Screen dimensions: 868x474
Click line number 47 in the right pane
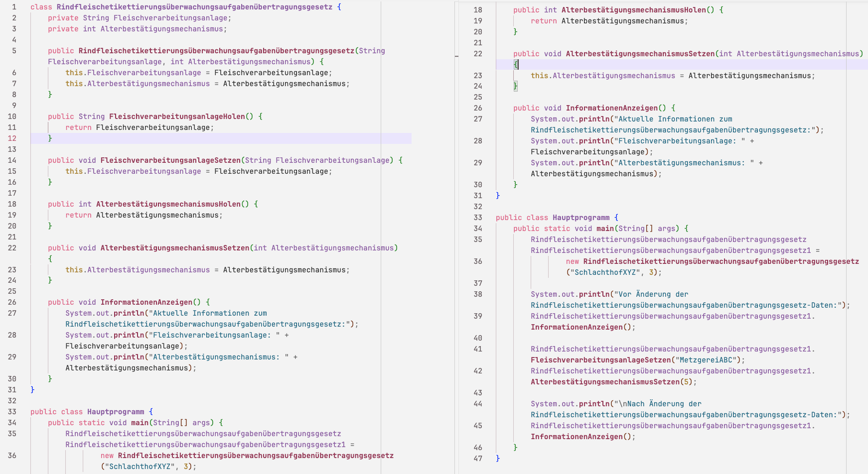point(477,459)
